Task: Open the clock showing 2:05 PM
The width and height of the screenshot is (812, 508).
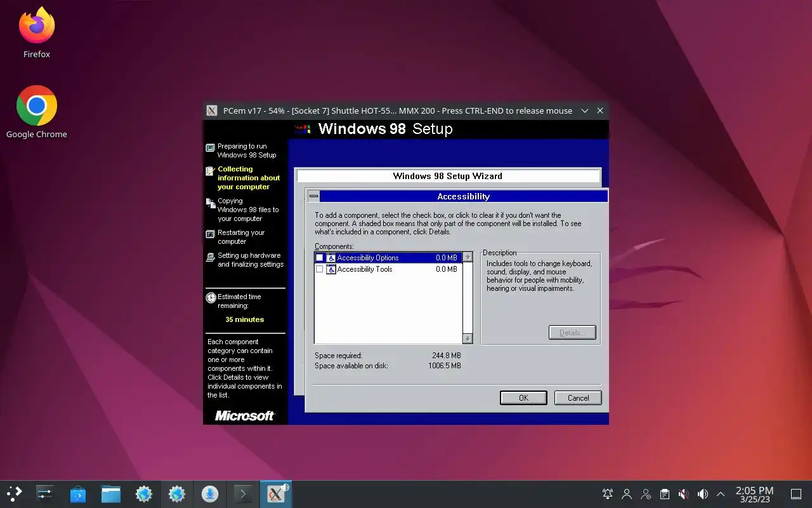Action: 754,494
